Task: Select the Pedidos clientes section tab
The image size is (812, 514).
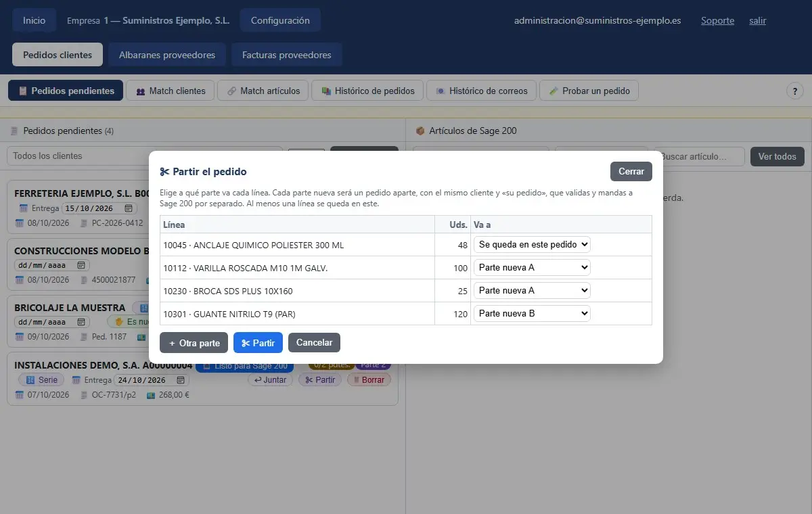Action: [58, 55]
